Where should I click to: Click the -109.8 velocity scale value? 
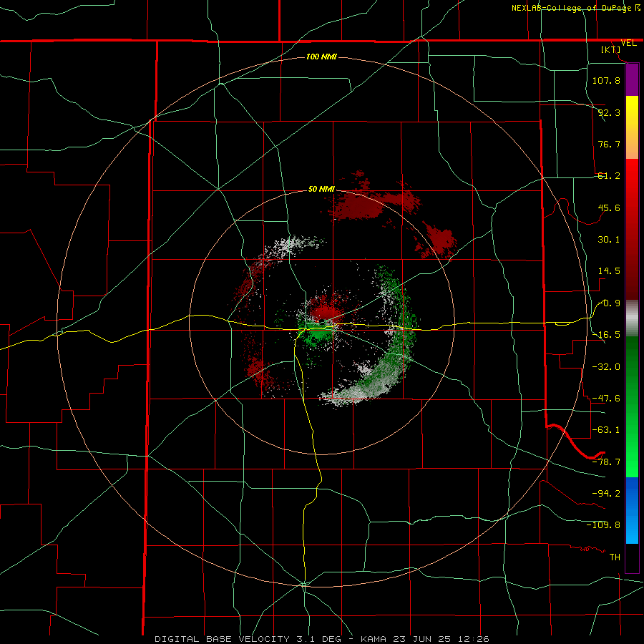tap(603, 525)
